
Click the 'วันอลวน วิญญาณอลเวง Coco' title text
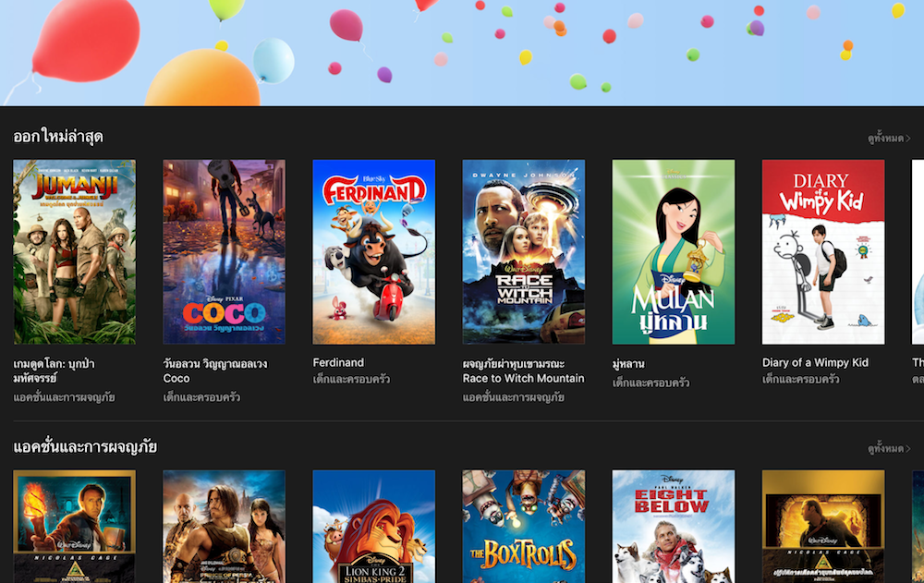[x=215, y=370]
